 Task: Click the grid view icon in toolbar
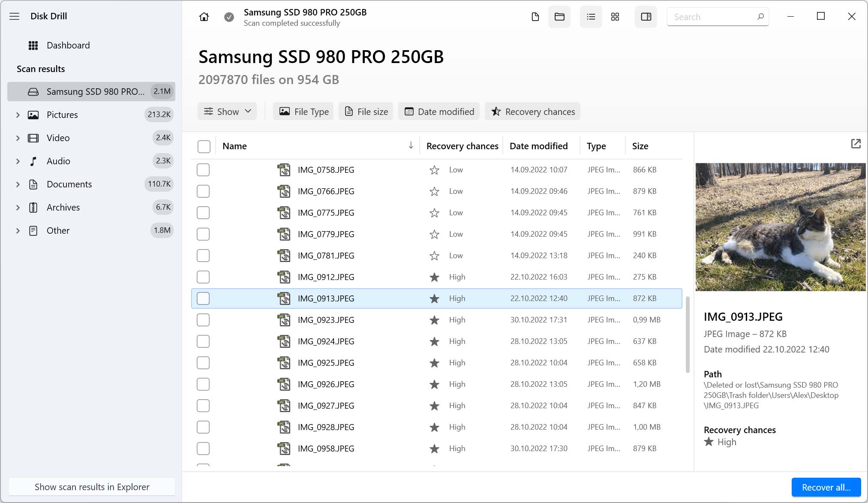click(x=616, y=17)
